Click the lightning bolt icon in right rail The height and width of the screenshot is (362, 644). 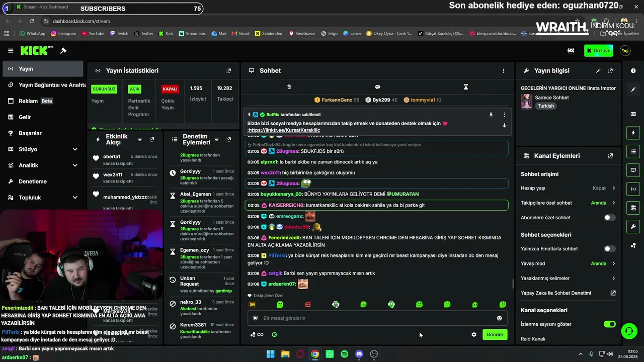tap(633, 133)
